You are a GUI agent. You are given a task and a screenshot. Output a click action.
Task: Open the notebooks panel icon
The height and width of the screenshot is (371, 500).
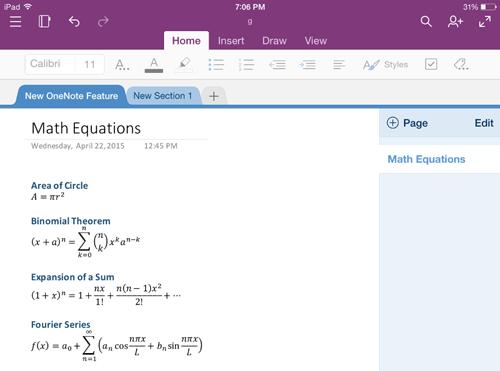point(44,22)
